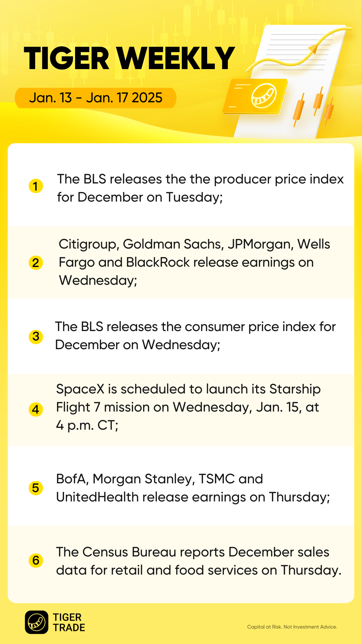Click the TIGER WEEKLY headline
This screenshot has height=644, width=362.
click(129, 59)
